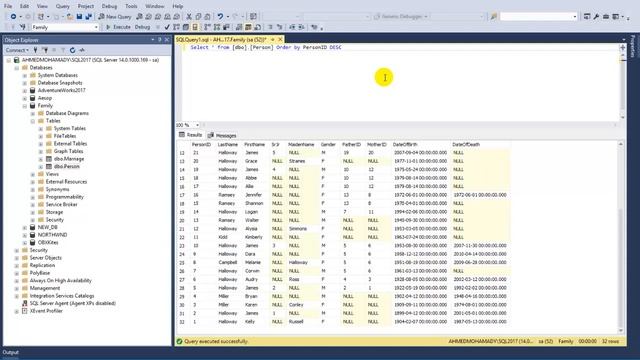Open the Window menu

pos(154,6)
